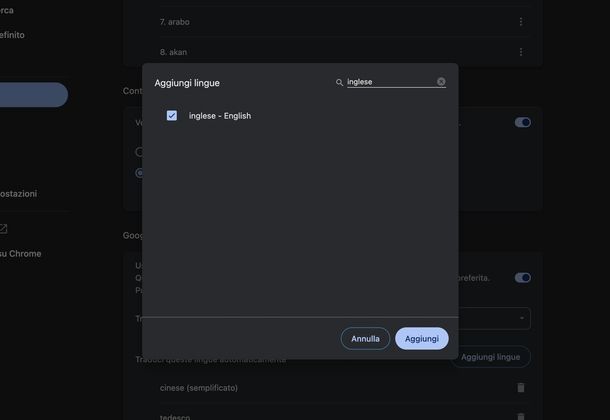Open more options for arabo
Image resolution: width=610 pixels, height=420 pixels.
(521, 22)
